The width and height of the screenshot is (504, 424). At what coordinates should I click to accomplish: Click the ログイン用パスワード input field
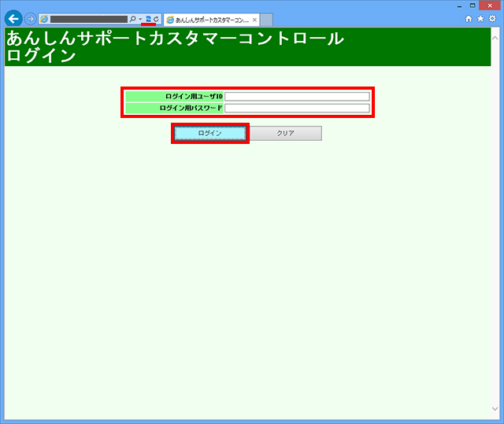point(297,109)
